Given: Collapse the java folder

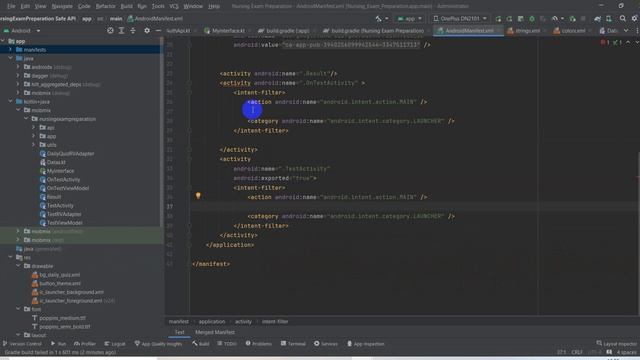Looking at the screenshot, I should pos(11,58).
